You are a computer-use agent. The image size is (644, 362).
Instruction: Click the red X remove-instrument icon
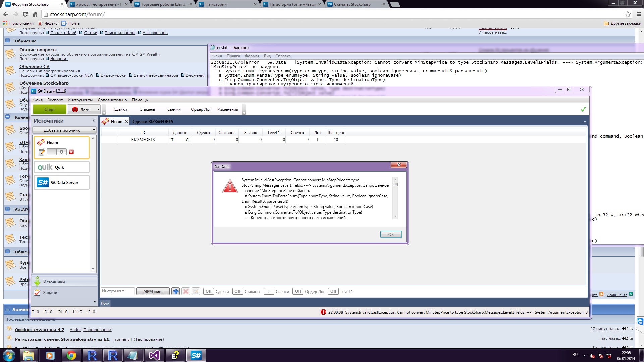click(x=185, y=291)
